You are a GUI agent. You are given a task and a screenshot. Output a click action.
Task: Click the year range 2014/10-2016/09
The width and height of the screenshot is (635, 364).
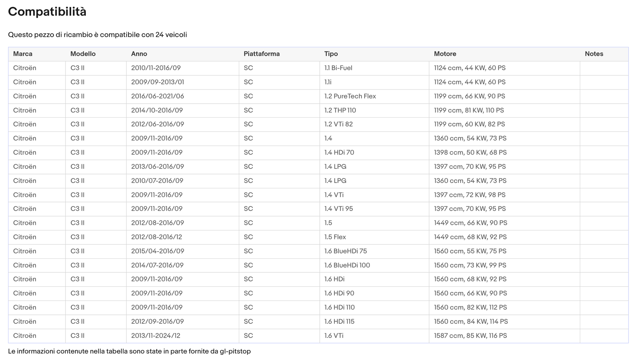point(157,110)
